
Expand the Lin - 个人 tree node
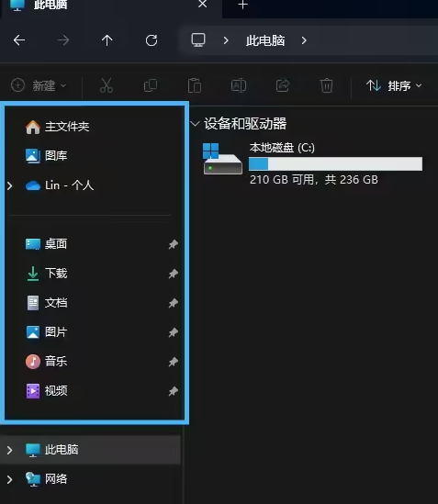pyautogui.click(x=10, y=185)
